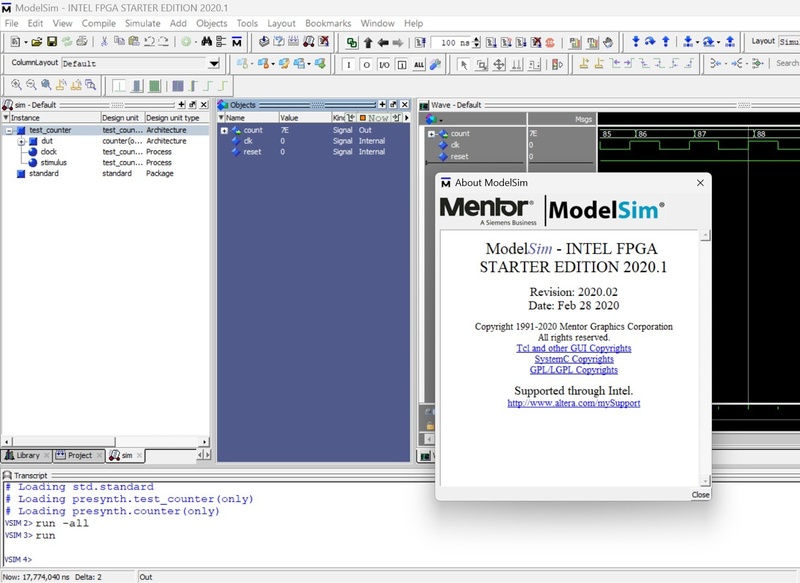Screen dimensions: 800x583
Task: Undo the last action from toolbar
Action: click(149, 42)
